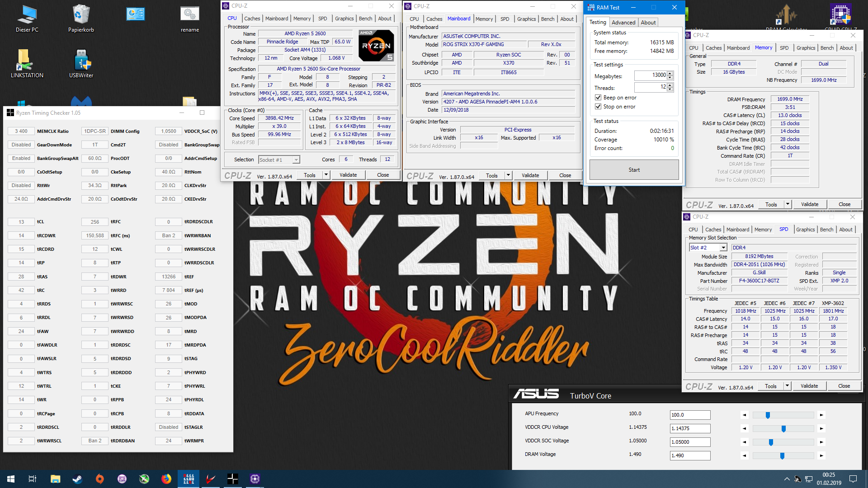The height and width of the screenshot is (488, 868).
Task: Click the green-silver sphere taskbar icon
Action: tap(144, 479)
